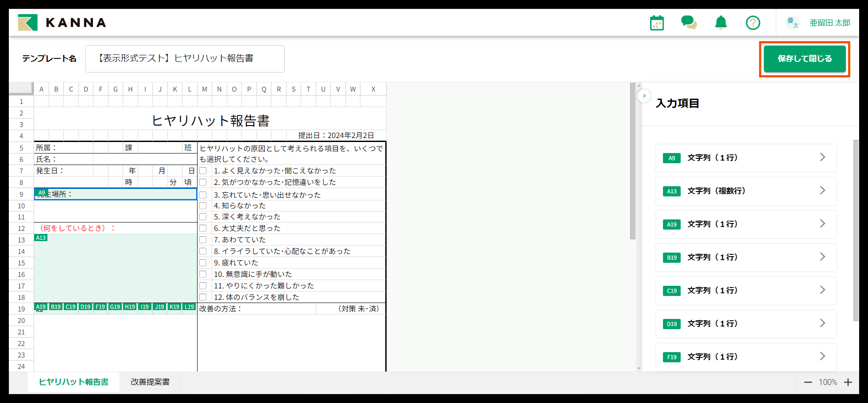Click the notification bell icon

pyautogui.click(x=721, y=23)
